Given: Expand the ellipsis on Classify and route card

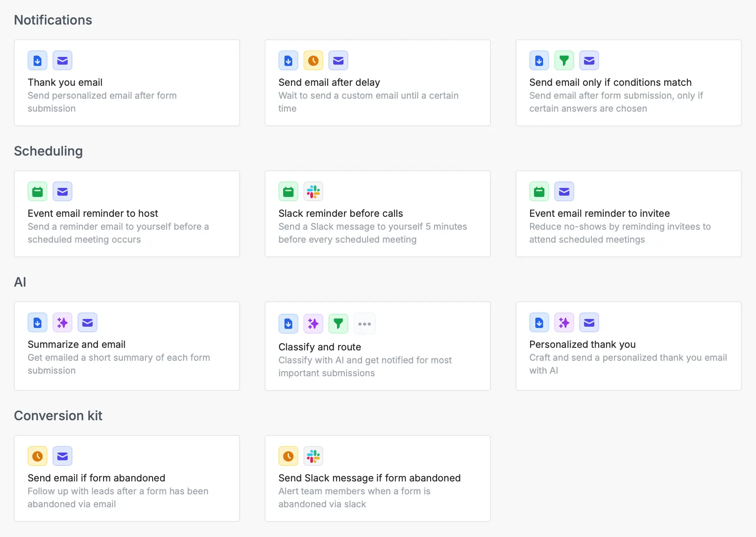Looking at the screenshot, I should pyautogui.click(x=364, y=324).
